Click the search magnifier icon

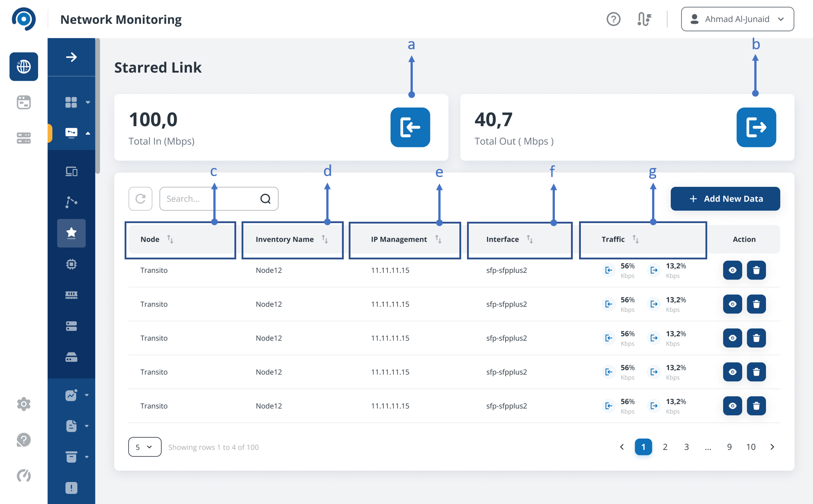click(x=266, y=198)
